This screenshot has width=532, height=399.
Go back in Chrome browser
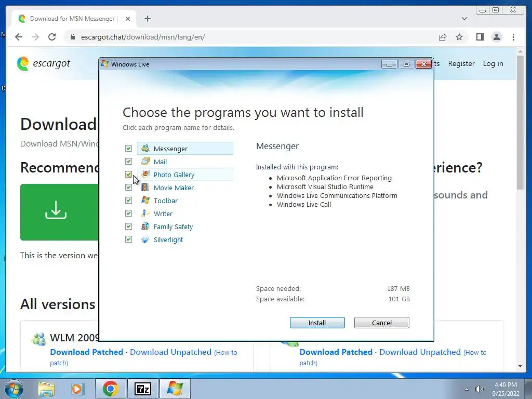point(19,37)
